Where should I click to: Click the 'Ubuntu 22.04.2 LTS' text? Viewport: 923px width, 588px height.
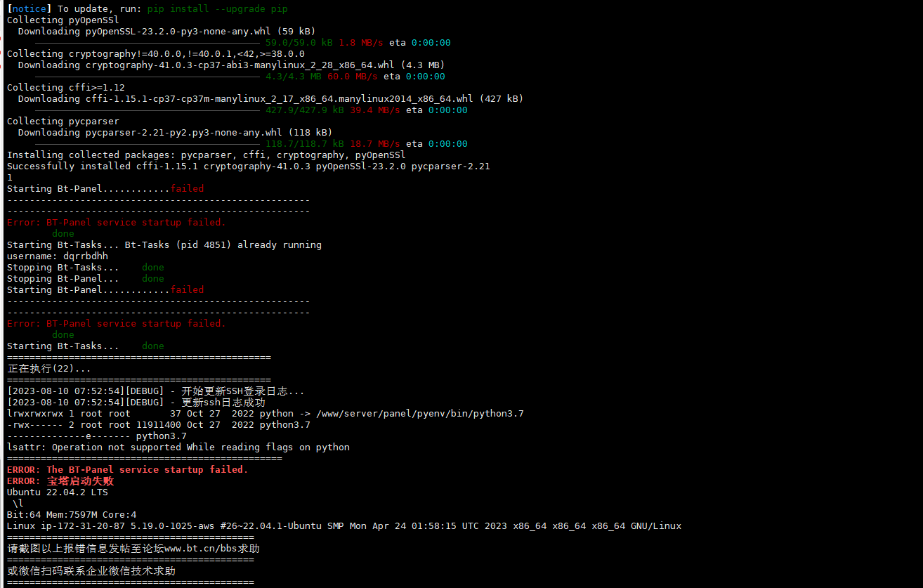[58, 492]
